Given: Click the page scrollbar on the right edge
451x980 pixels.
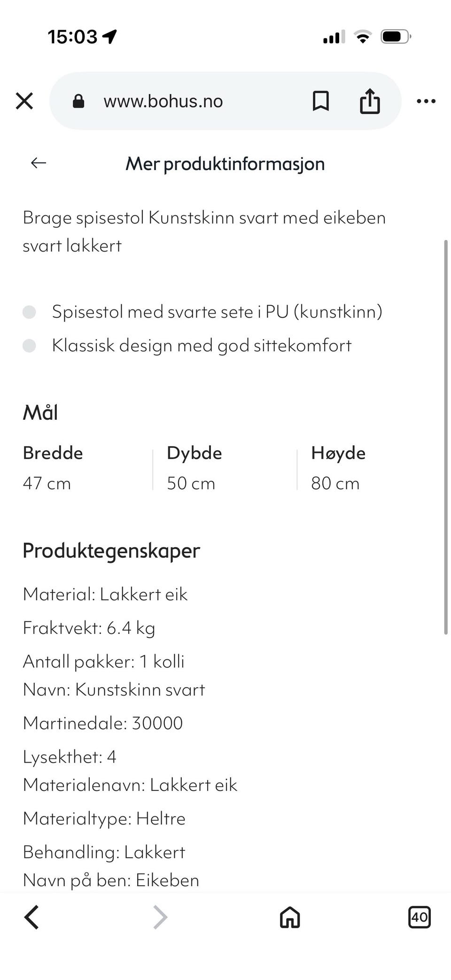Looking at the screenshot, I should click(445, 437).
